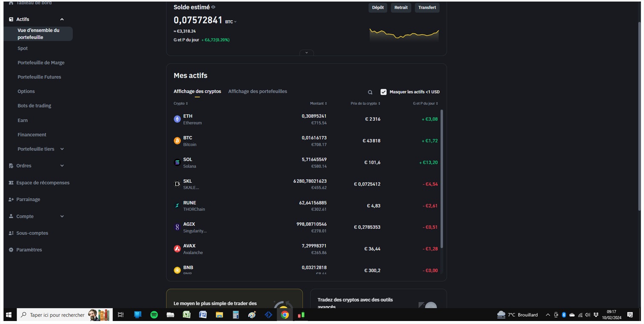
Task: Click the Windows search box
Action: tap(65, 315)
